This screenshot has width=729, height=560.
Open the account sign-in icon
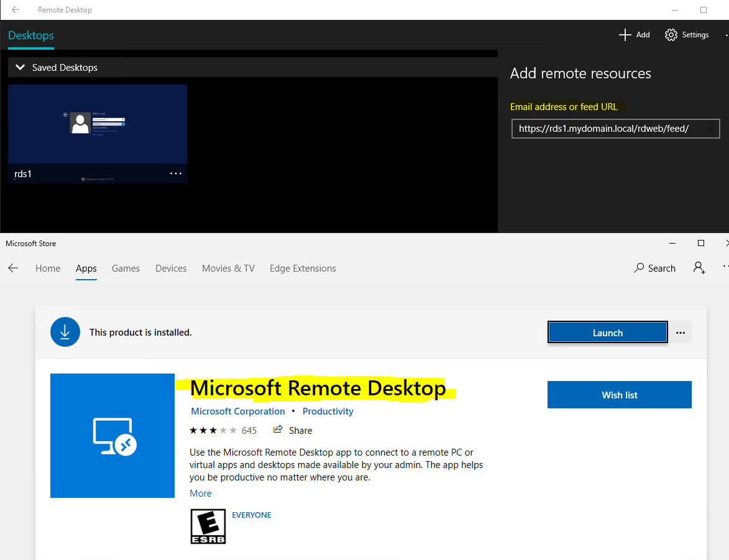(x=699, y=268)
